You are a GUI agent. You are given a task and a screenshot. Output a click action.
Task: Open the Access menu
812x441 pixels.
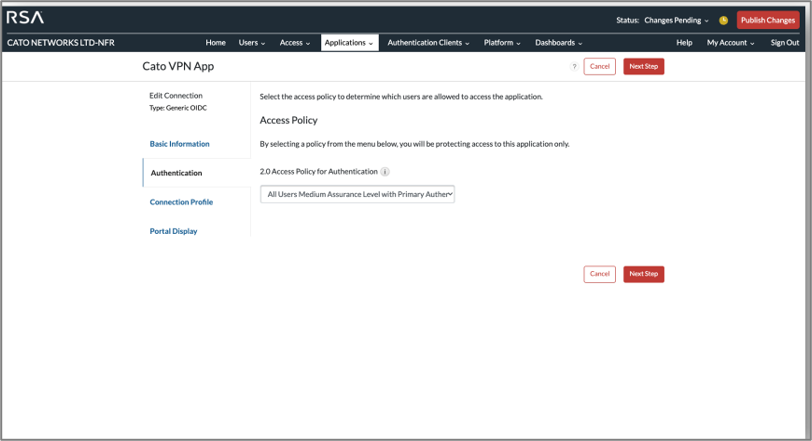point(295,42)
